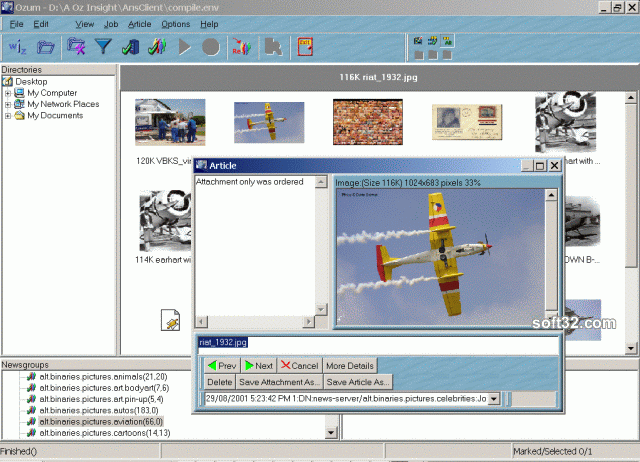Click the checkmark newsgroups people icon
The height and width of the screenshot is (462, 640).
pos(157,47)
